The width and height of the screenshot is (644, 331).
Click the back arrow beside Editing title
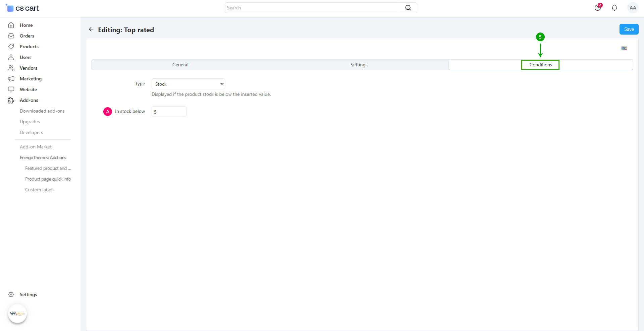point(91,29)
